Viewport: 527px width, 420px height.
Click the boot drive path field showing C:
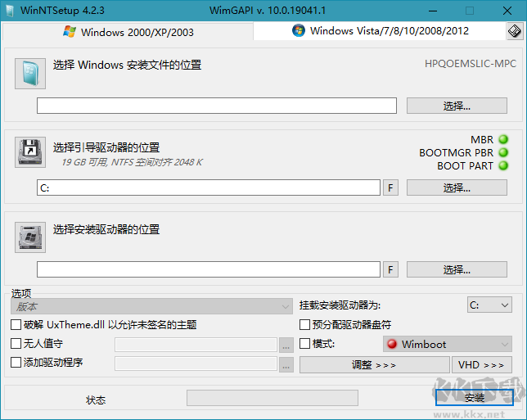pos(209,187)
